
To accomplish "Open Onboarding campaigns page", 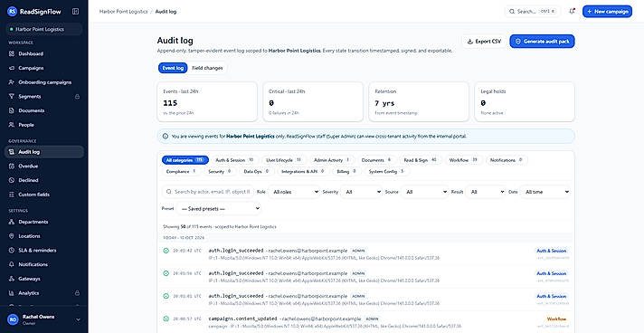I will (44, 82).
